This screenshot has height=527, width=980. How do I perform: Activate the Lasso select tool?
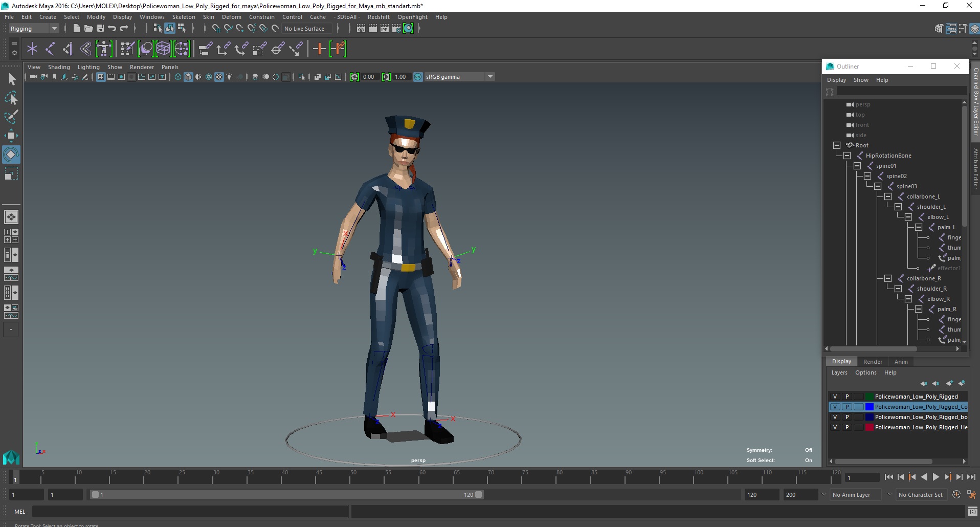(11, 98)
